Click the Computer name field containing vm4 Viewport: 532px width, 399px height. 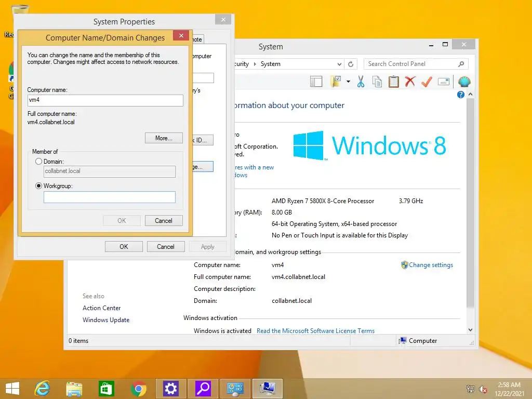[x=105, y=100]
